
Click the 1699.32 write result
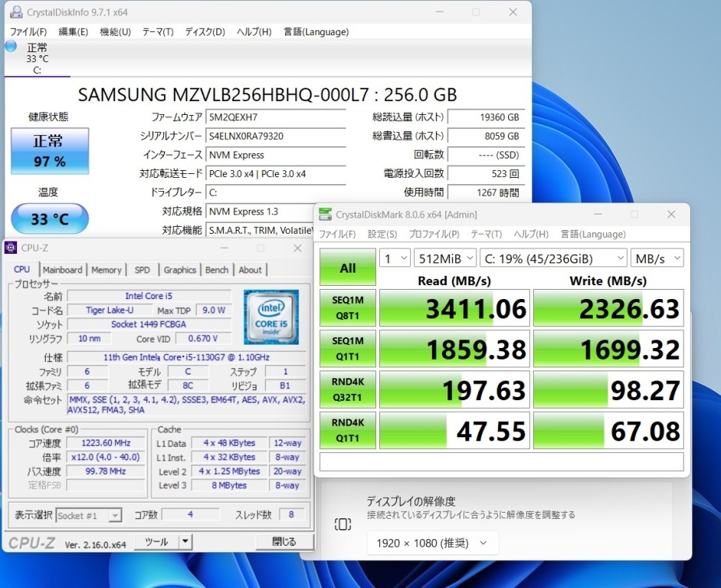pos(608,349)
